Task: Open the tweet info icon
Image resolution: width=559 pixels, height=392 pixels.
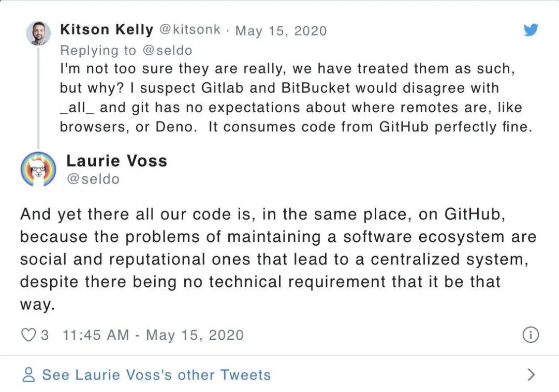Action: 531,335
